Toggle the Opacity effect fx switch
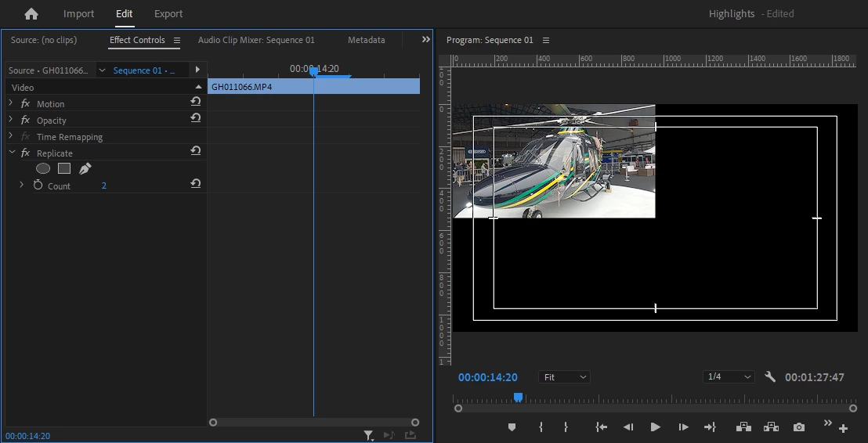Screen dimensions: 868x443 tap(25, 121)
